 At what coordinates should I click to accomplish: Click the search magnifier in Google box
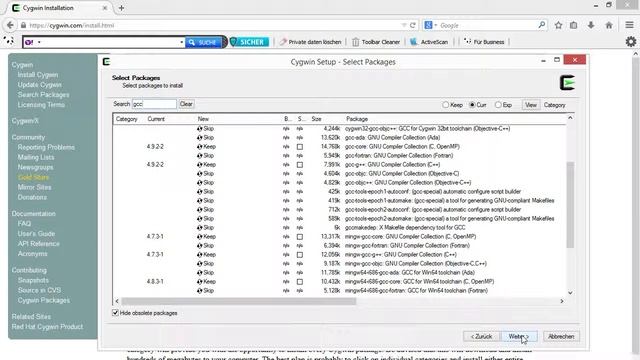click(x=542, y=25)
